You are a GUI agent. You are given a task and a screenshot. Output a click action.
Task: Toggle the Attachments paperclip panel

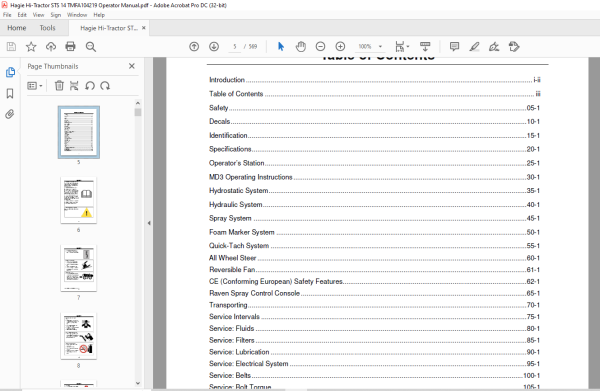click(10, 114)
